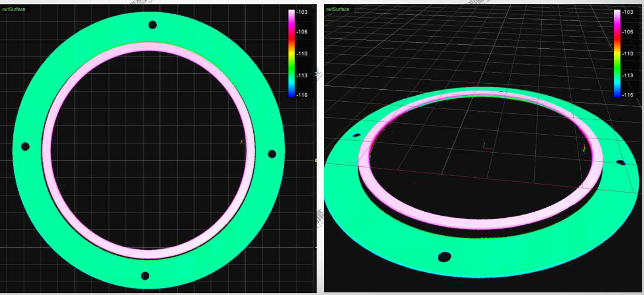Click the far-left bolt hole in perspective view

[356, 135]
